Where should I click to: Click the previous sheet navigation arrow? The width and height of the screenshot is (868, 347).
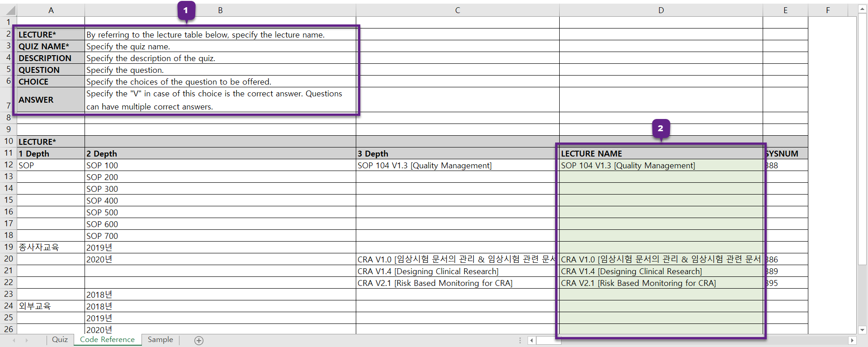pyautogui.click(x=14, y=340)
